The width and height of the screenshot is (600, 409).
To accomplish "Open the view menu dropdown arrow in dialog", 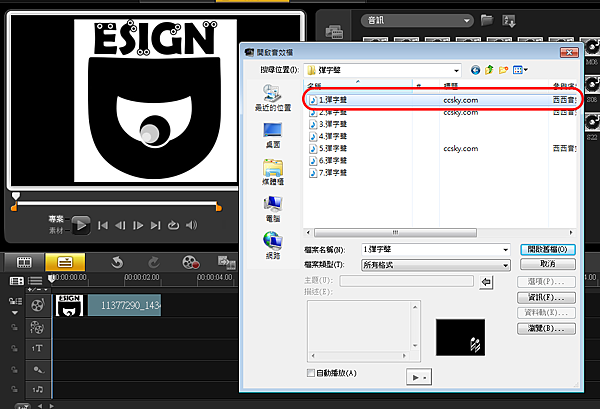I will click(526, 70).
